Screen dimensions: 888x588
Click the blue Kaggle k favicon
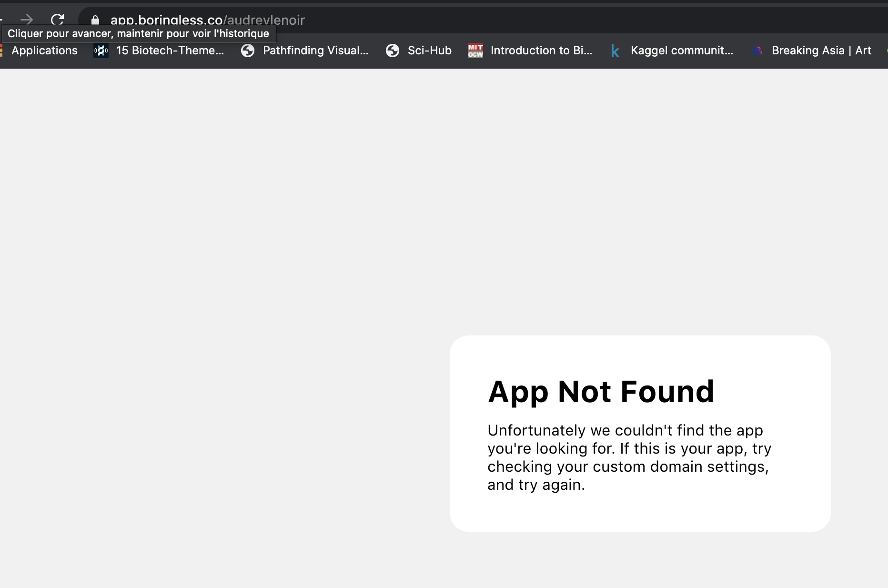click(615, 51)
